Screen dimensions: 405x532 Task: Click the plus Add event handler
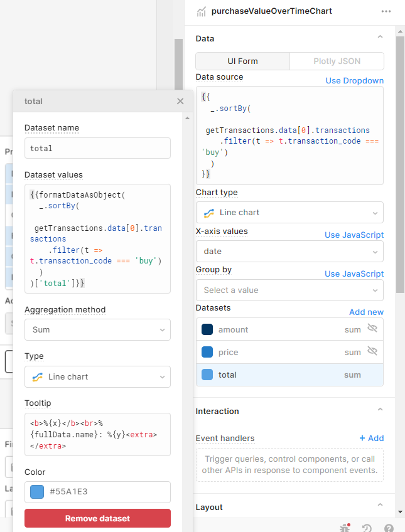point(371,438)
